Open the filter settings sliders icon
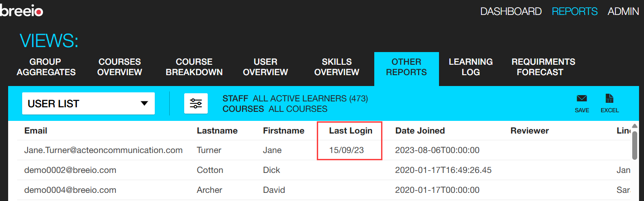 pos(196,103)
